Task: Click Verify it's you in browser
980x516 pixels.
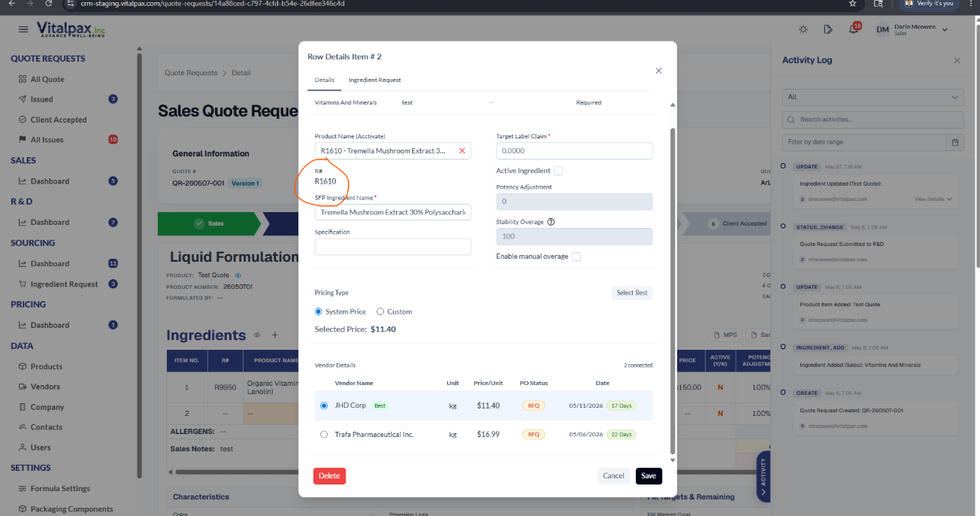Action: tap(930, 4)
